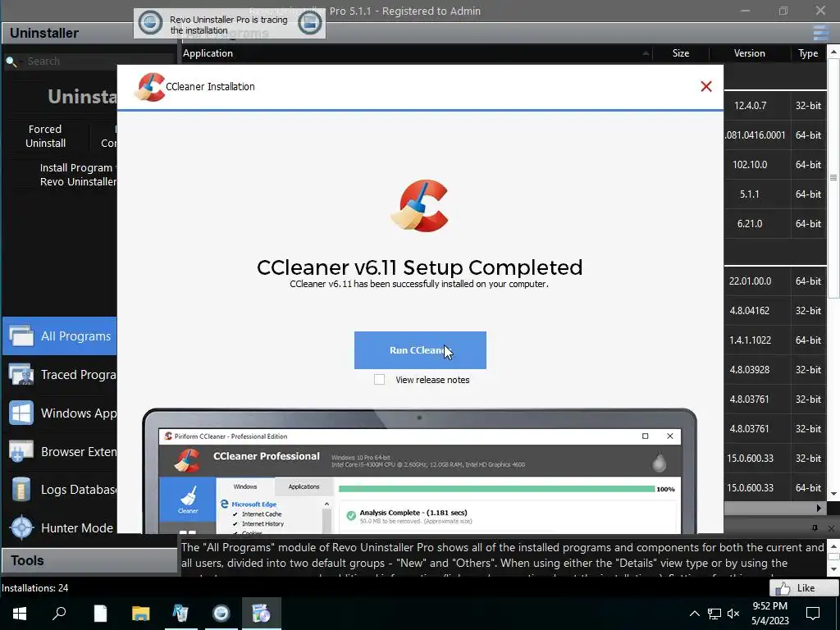
Task: Enable the View release notes checkbox
Action: point(379,380)
